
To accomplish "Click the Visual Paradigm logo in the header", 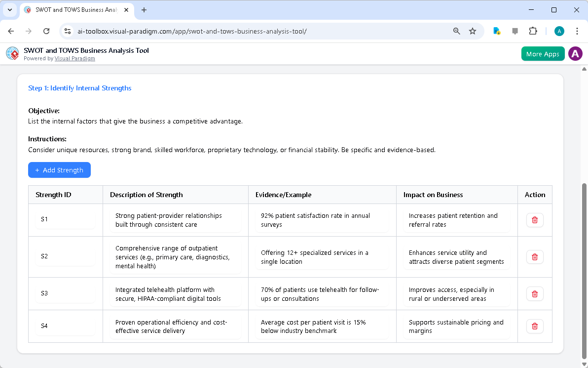I will click(12, 53).
